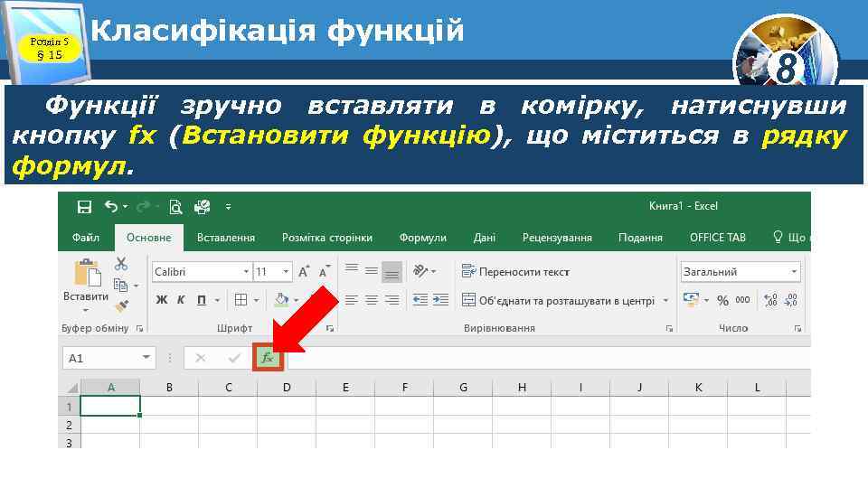This screenshot has height=488, width=868.
Task: Open the OFFICE TAB ribbon tab
Action: point(717,238)
